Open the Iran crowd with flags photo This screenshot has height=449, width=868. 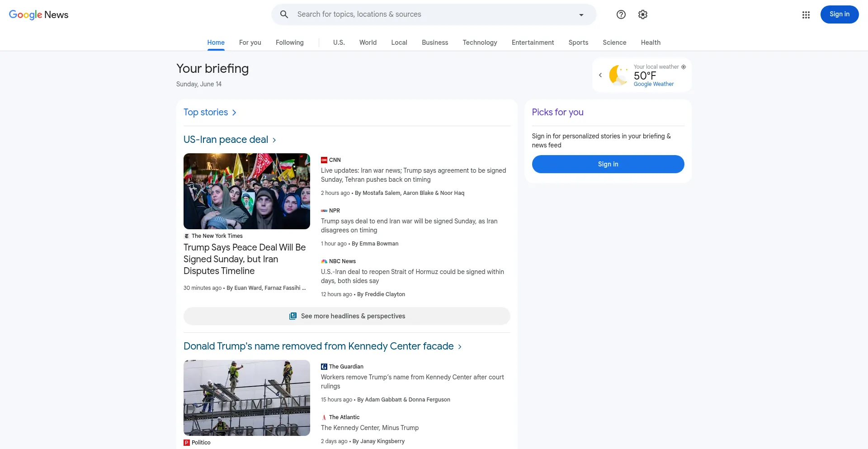tap(247, 191)
